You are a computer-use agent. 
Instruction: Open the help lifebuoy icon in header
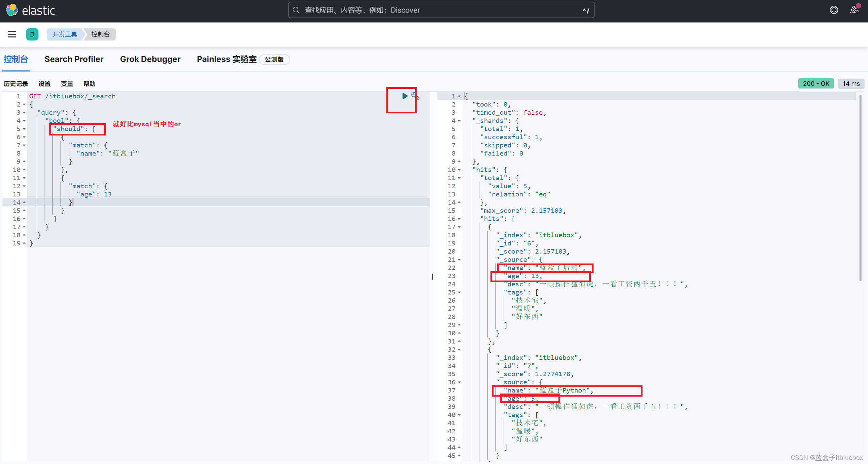[x=834, y=10]
